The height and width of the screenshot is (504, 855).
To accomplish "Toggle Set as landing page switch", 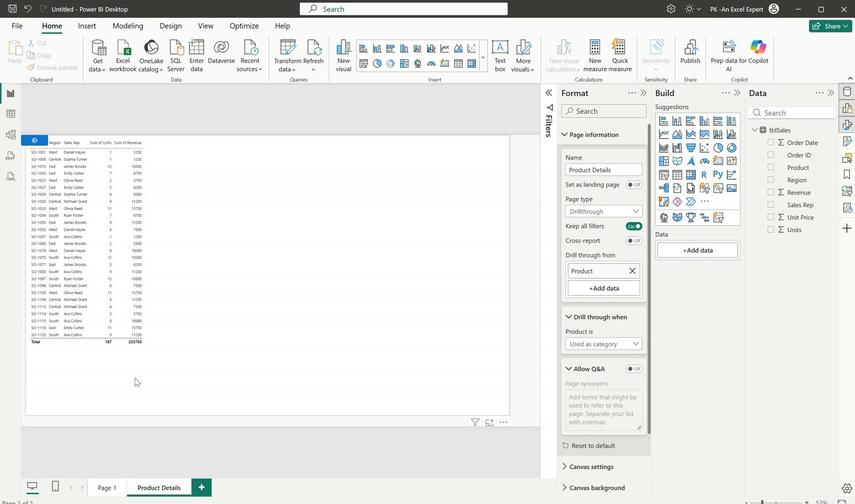I will (634, 185).
